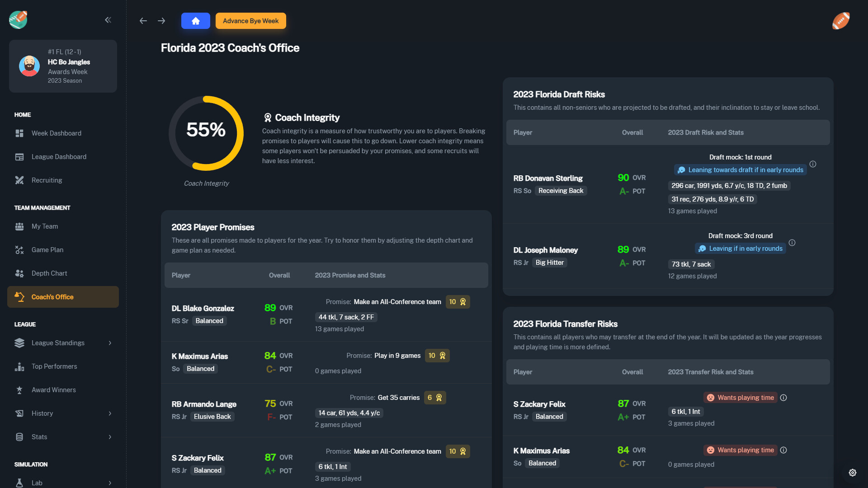Click the Advance Bye Week button
The image size is (868, 488).
tap(250, 21)
